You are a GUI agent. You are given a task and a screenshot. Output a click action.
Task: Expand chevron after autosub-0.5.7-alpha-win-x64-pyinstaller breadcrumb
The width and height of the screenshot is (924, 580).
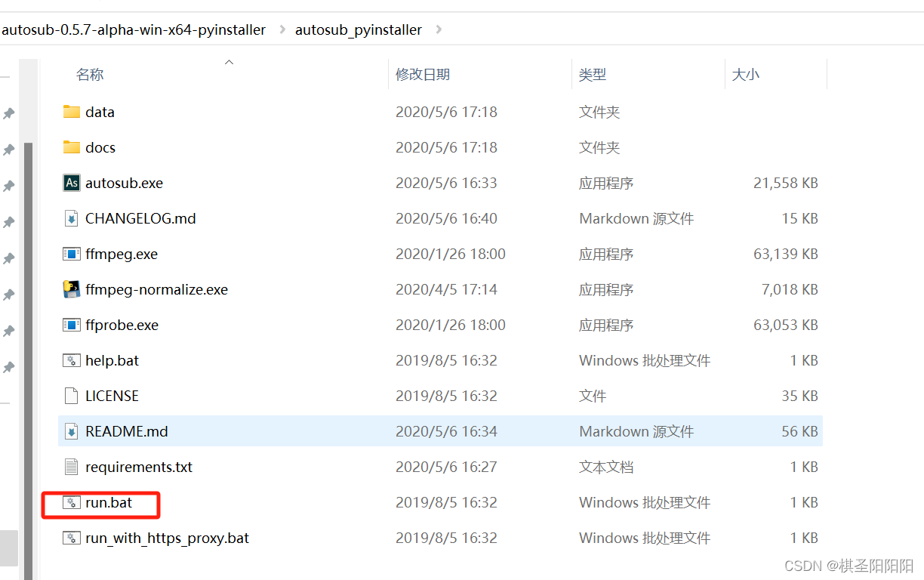point(282,30)
